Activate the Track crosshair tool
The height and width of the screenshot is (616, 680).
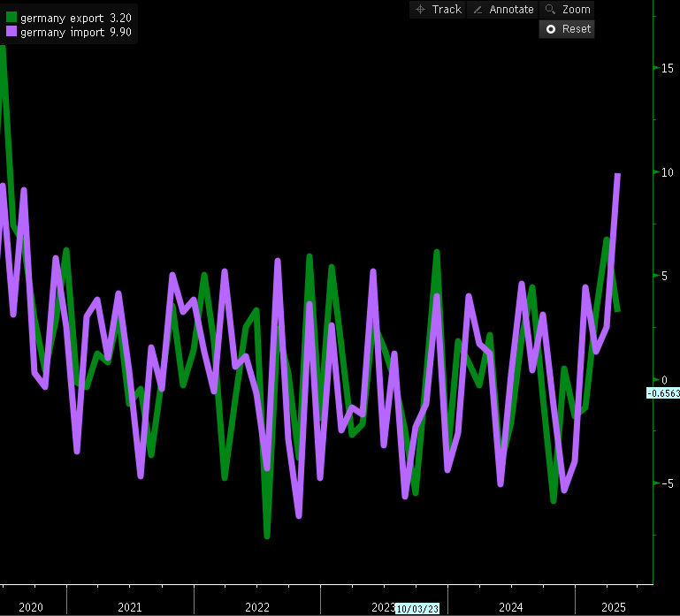(x=437, y=10)
